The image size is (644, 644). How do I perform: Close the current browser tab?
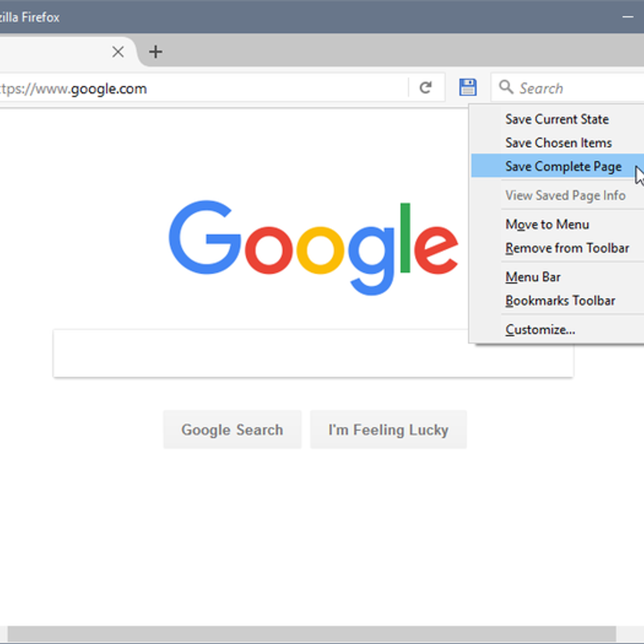[x=118, y=52]
